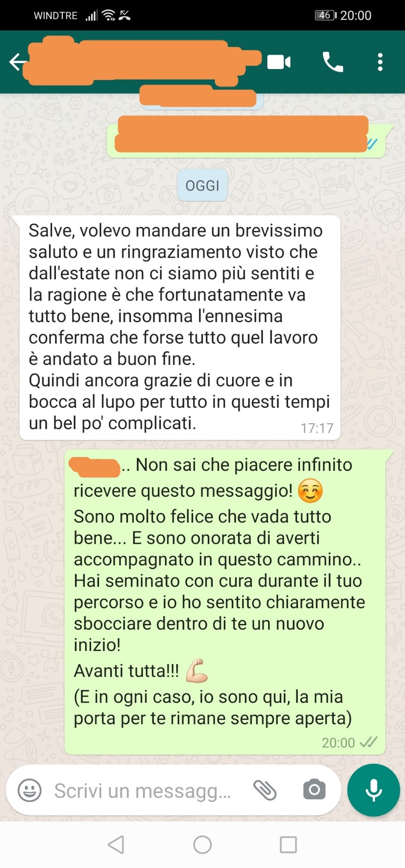Screen dimensions: 405x868
Task: Tap the Android recent apps square
Action: click(288, 844)
